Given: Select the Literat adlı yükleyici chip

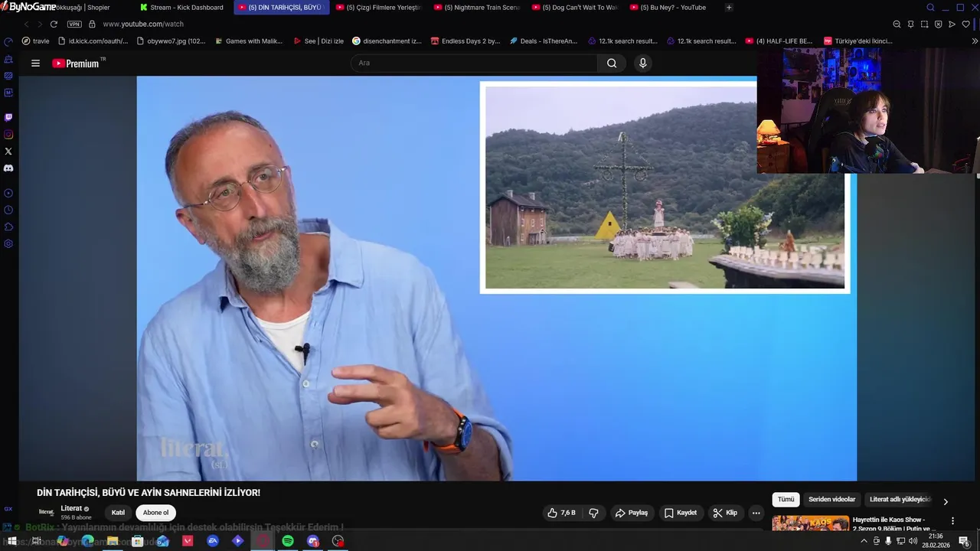Looking at the screenshot, I should (900, 500).
